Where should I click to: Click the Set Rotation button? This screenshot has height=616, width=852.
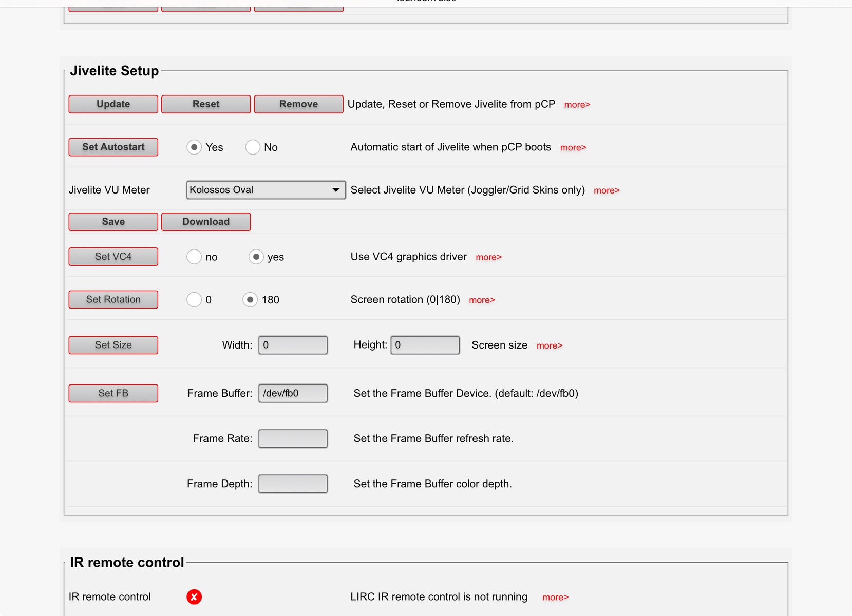pyautogui.click(x=113, y=299)
